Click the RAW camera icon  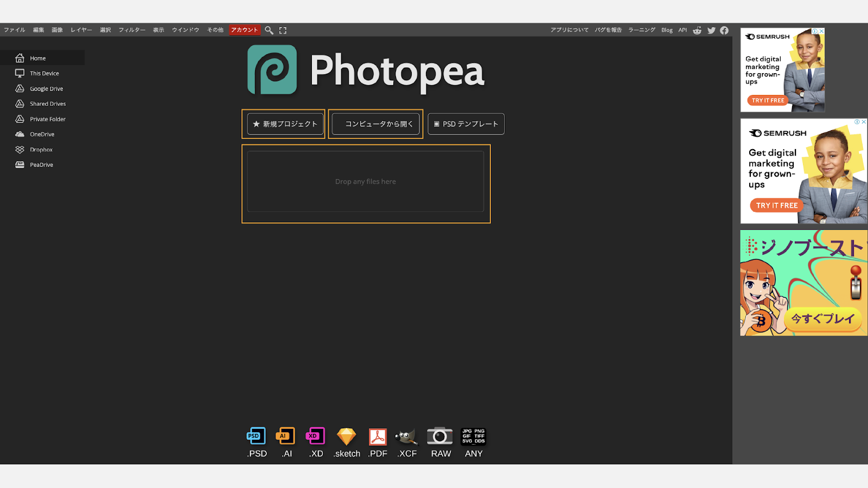click(x=439, y=436)
